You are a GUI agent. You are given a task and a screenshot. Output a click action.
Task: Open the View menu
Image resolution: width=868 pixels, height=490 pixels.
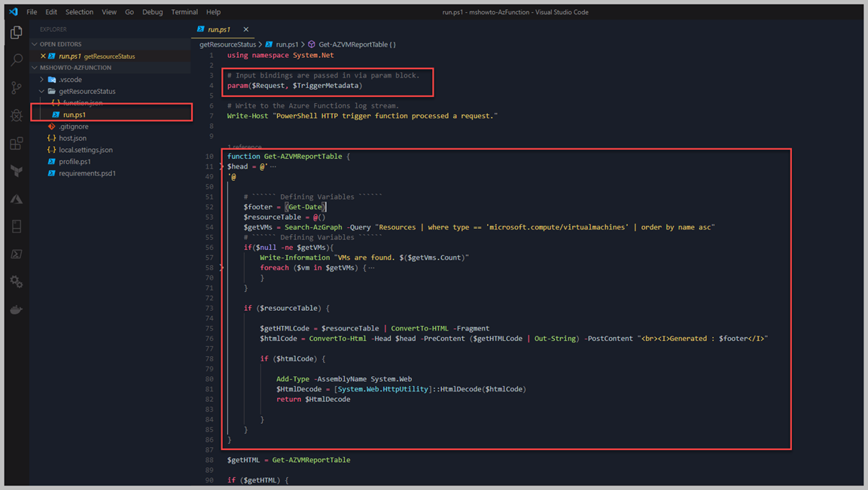(x=109, y=11)
